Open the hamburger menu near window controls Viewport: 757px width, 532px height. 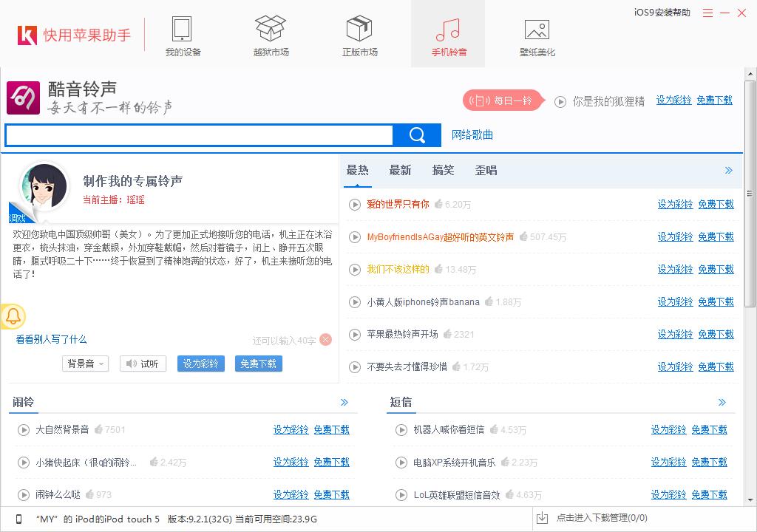(x=707, y=13)
